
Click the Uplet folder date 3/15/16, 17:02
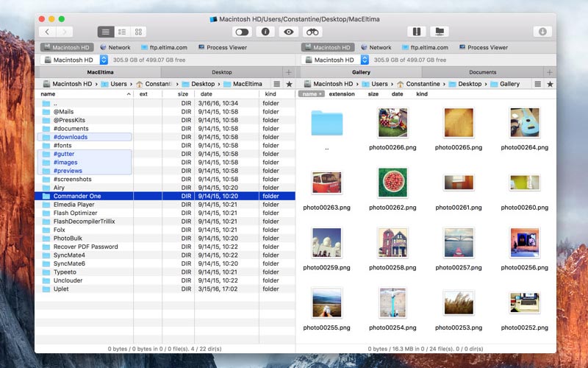[218, 289]
